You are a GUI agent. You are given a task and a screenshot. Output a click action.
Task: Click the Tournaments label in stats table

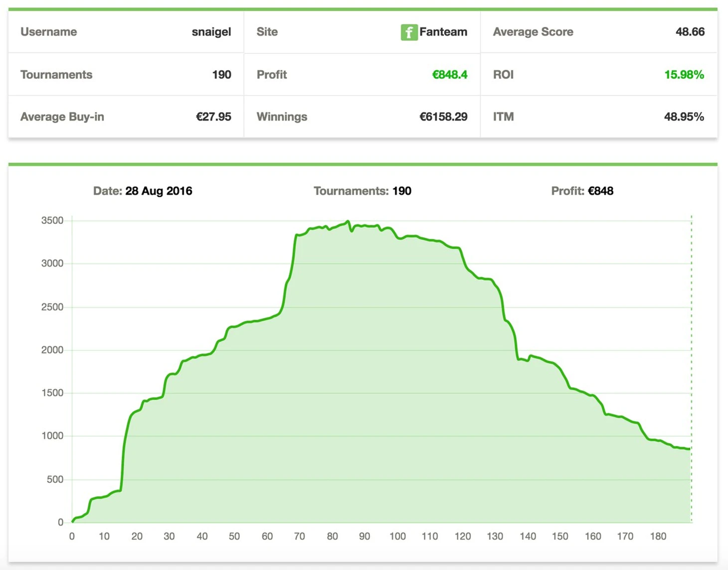pos(56,75)
